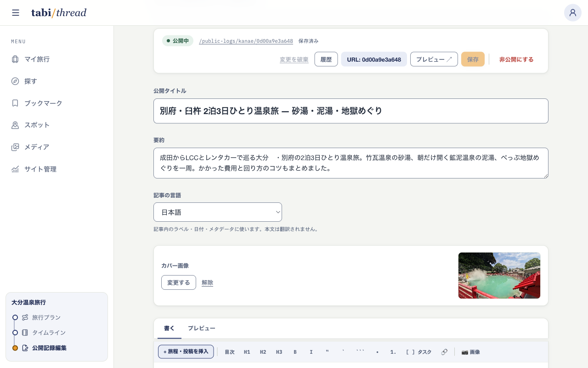This screenshot has width=588, height=368.
Task: Open タイムライン step
Action: [x=49, y=333]
